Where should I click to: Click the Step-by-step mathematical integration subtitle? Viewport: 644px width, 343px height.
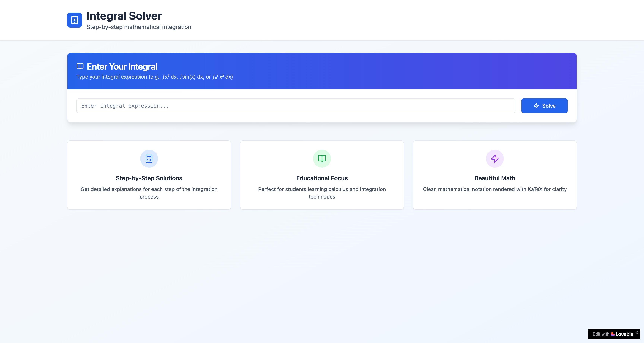(x=139, y=27)
